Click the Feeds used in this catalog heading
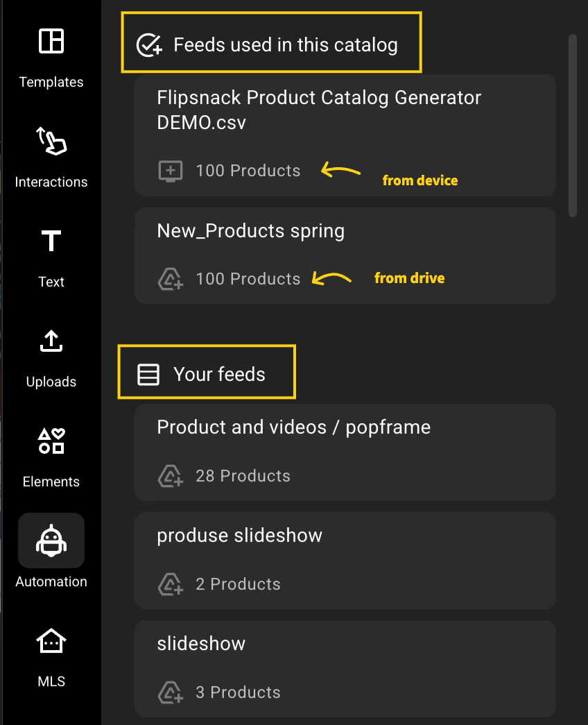Screen dimensions: 588x725 pos(285,44)
